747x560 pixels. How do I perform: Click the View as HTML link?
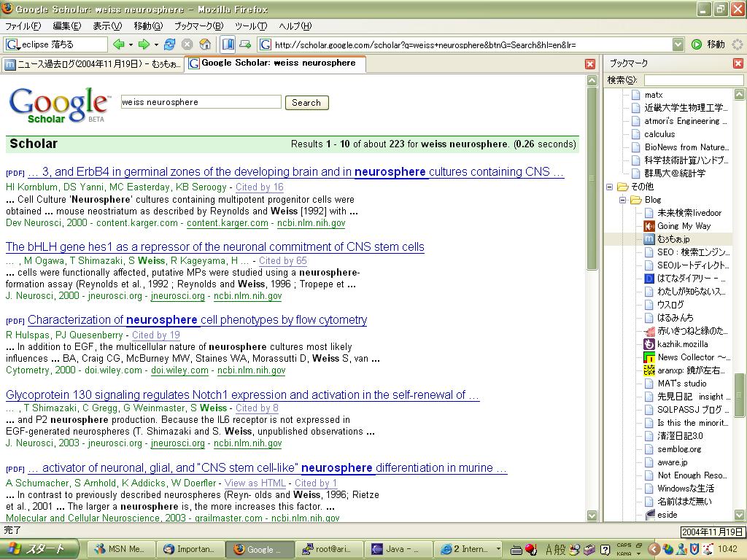click(255, 483)
